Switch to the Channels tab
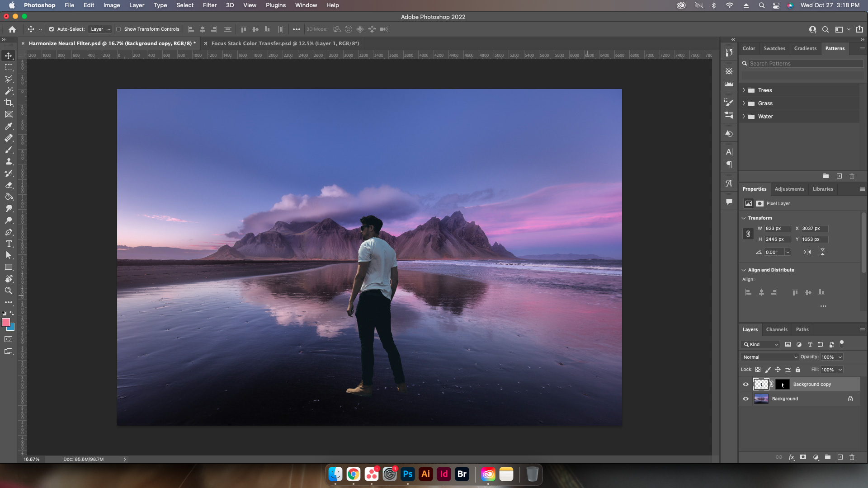868x488 pixels. [x=777, y=329]
